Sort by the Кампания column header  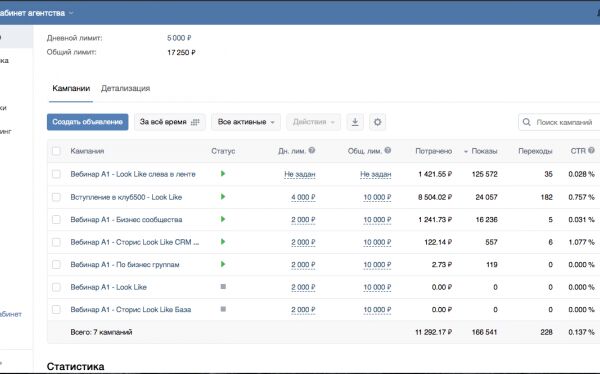point(87,151)
